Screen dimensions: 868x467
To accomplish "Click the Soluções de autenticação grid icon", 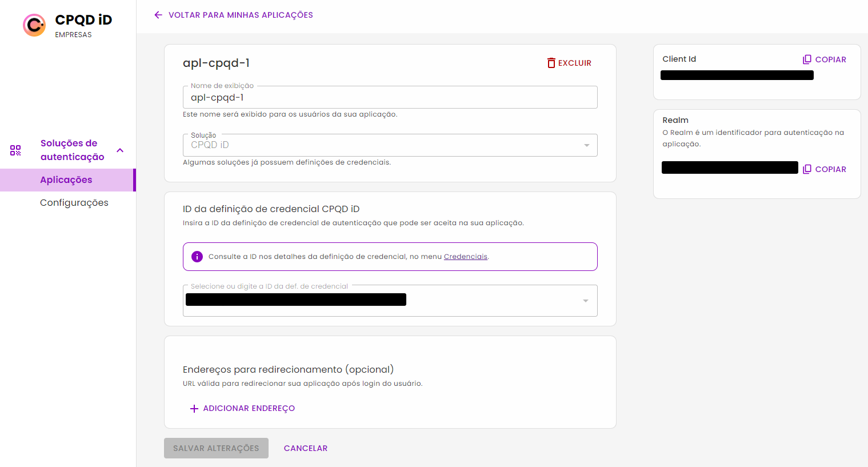I will (16, 150).
